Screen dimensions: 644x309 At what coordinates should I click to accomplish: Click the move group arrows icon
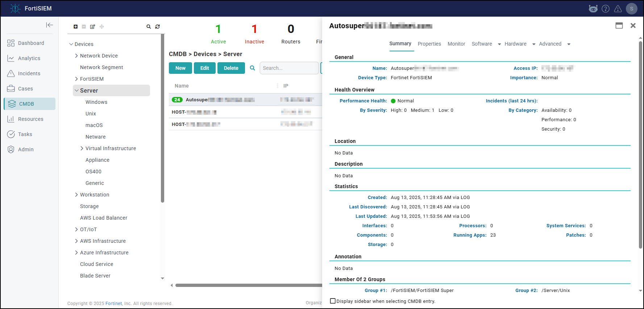[x=102, y=26]
